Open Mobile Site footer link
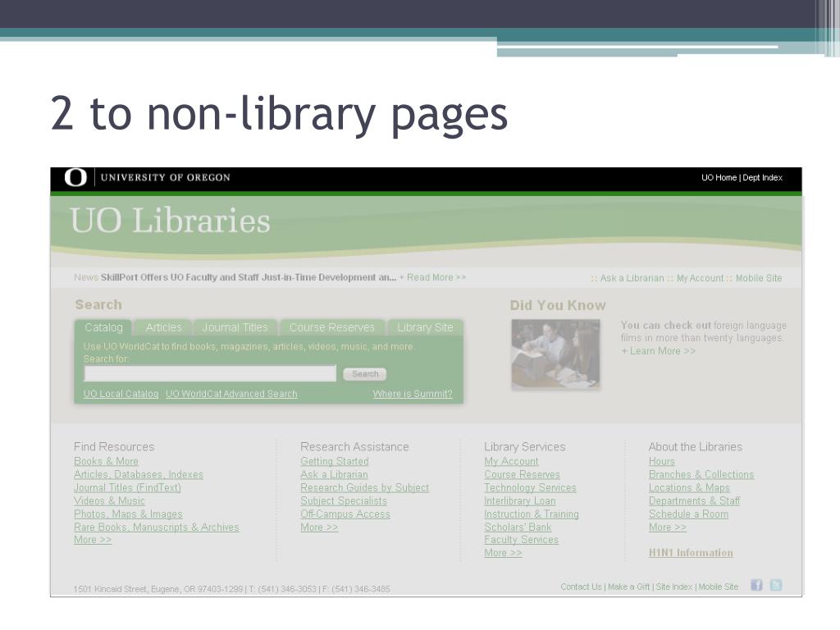 tap(718, 587)
